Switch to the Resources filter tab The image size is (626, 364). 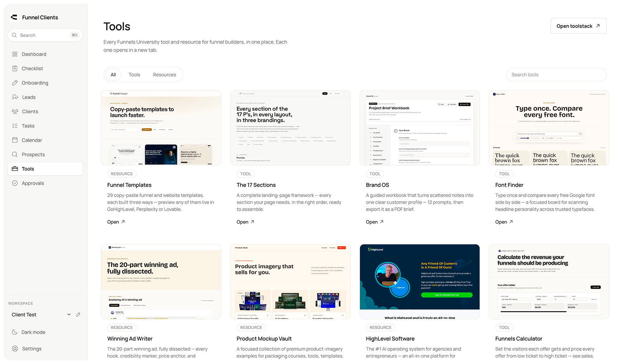click(x=164, y=75)
